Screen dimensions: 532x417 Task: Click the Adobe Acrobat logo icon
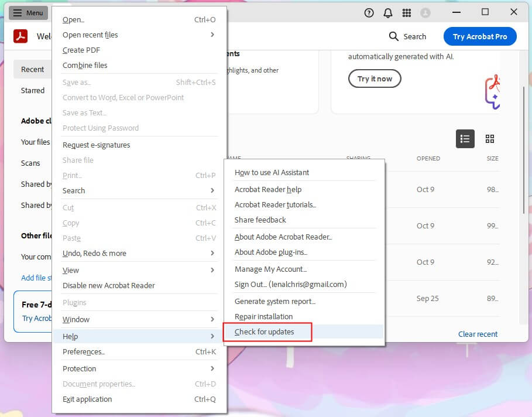point(20,36)
